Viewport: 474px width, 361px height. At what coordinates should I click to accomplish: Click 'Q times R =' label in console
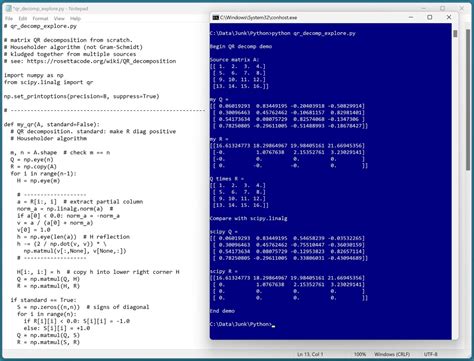[x=227, y=179]
